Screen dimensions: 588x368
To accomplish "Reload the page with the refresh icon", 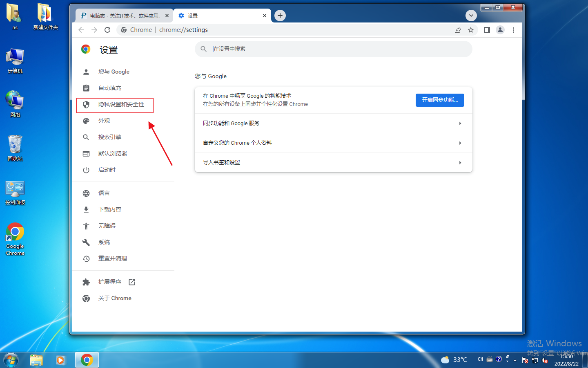I will coord(107,30).
